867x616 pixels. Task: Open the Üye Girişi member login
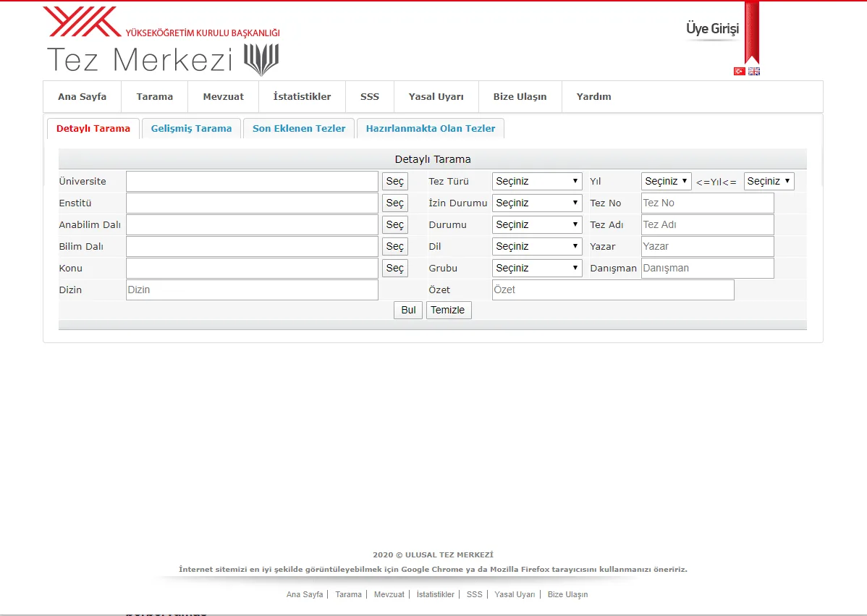pos(712,28)
